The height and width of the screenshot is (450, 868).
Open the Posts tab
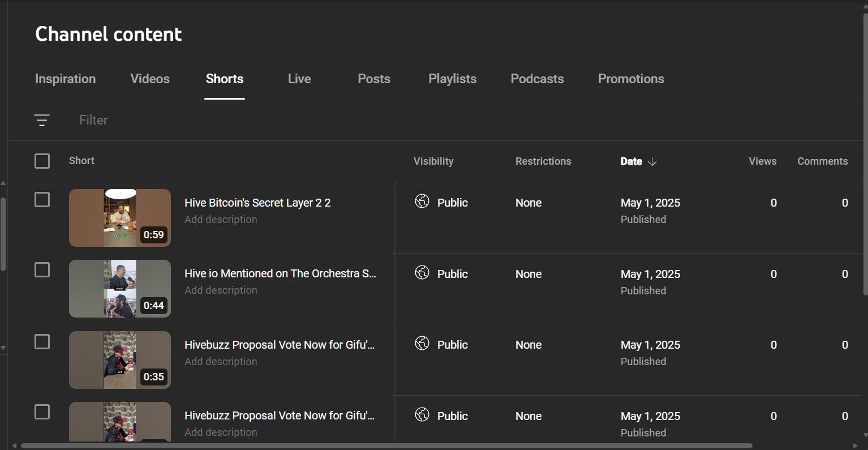click(374, 79)
